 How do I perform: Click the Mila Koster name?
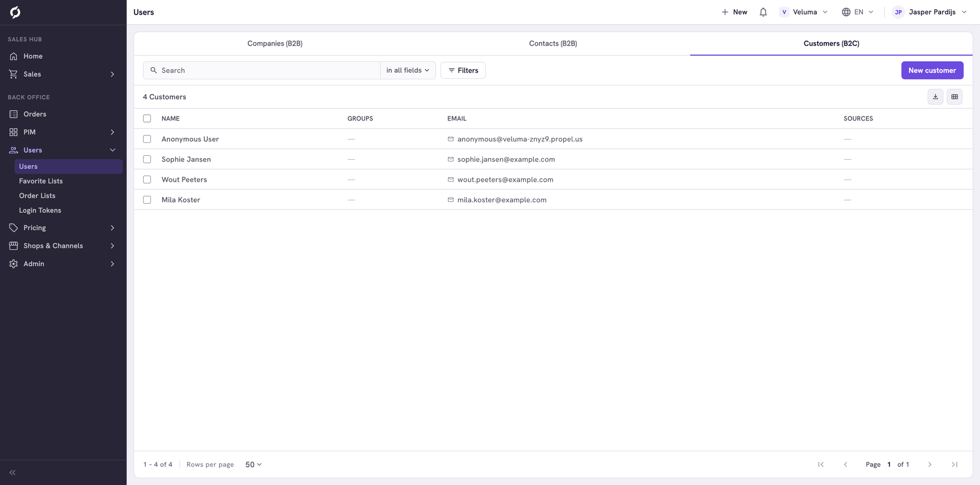point(181,200)
